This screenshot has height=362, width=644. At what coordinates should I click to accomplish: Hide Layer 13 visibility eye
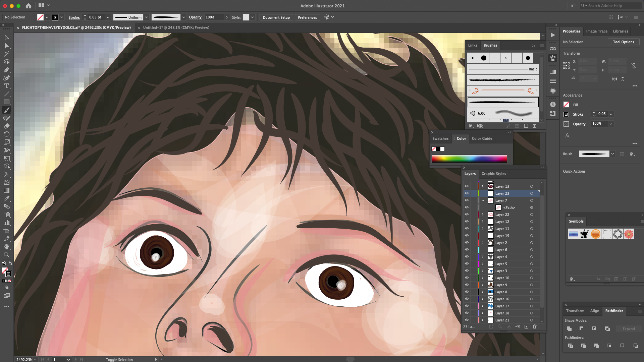(467, 186)
